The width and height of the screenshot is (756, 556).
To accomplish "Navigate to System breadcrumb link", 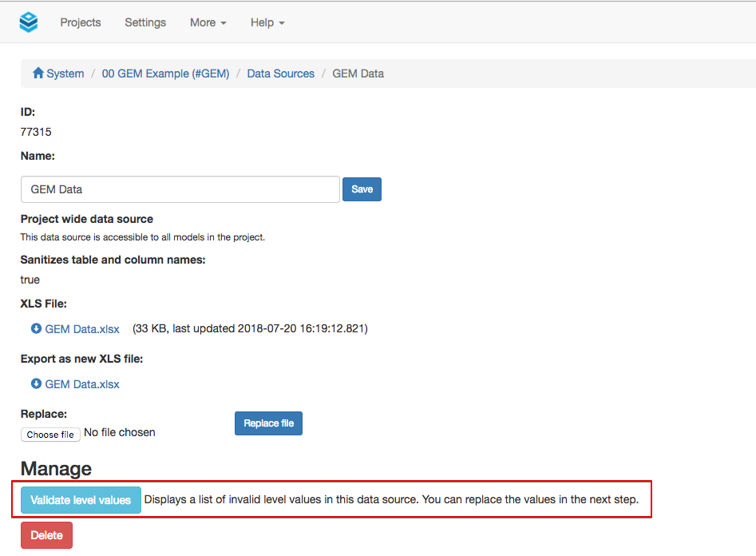I will (65, 73).
